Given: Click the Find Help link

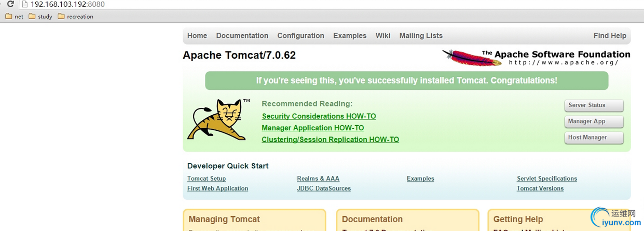Looking at the screenshot, I should point(610,36).
